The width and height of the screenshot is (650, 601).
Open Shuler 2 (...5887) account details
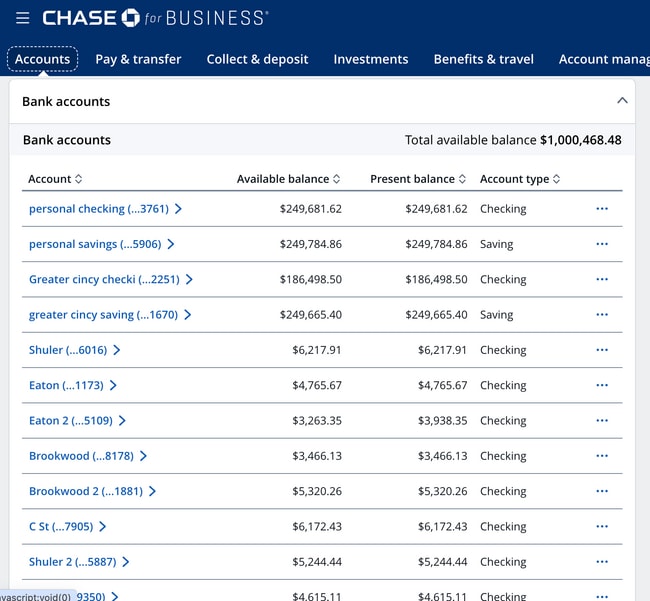(x=79, y=562)
